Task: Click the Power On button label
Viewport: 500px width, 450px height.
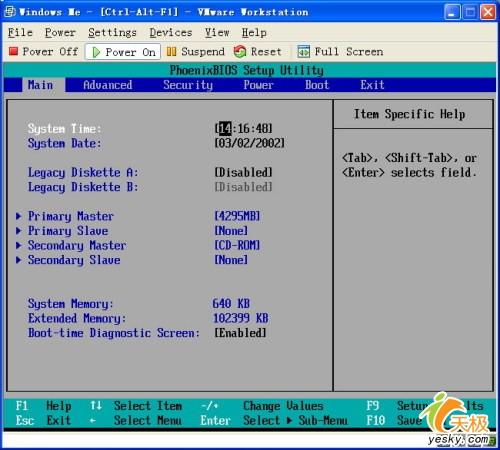Action: point(130,52)
